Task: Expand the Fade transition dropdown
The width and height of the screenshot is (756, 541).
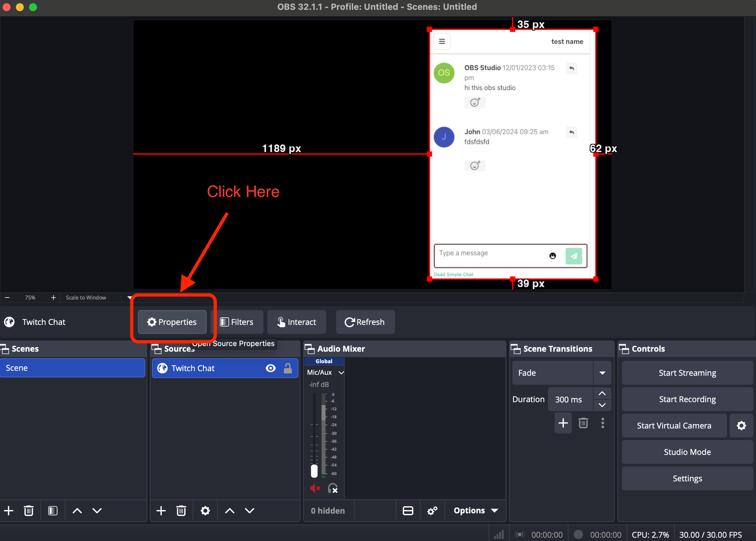Action: point(602,373)
